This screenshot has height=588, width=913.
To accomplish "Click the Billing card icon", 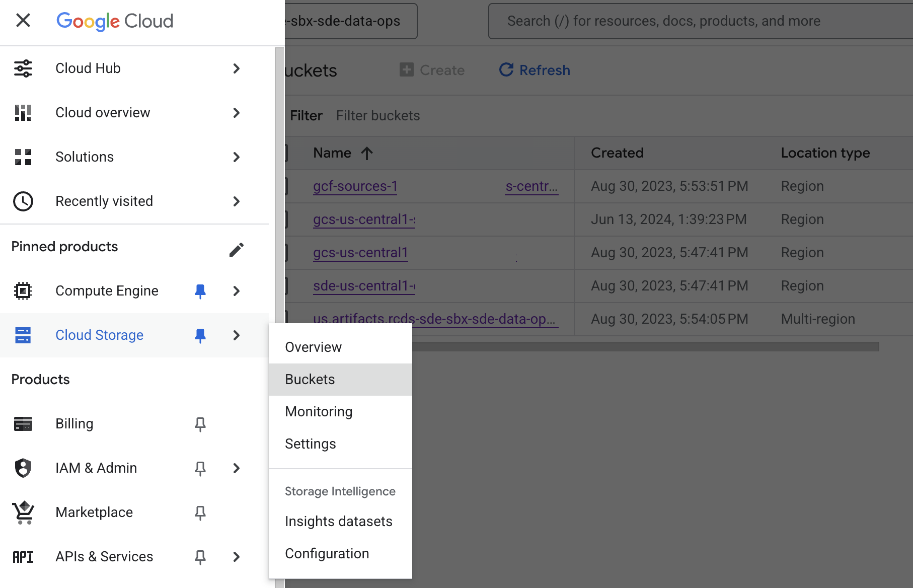I will [x=23, y=424].
